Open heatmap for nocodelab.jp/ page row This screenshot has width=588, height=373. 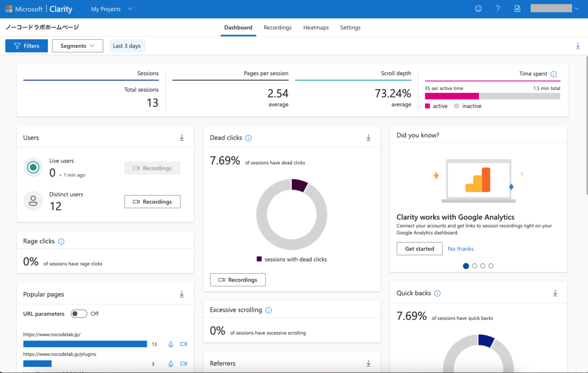coord(171,344)
